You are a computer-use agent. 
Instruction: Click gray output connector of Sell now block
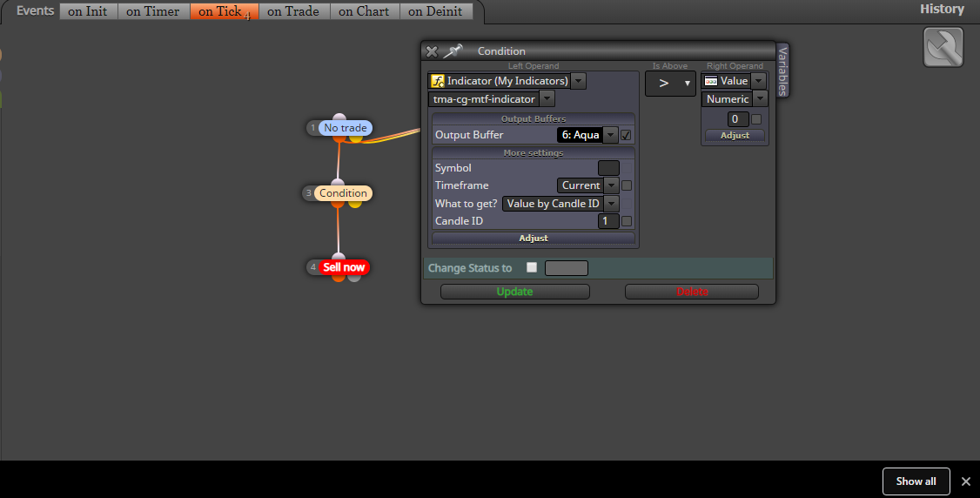click(x=353, y=277)
